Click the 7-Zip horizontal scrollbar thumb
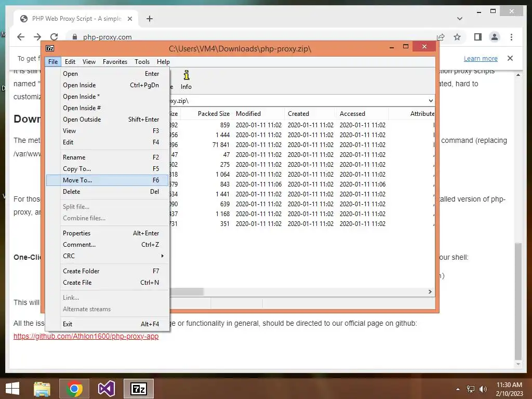 click(x=187, y=292)
